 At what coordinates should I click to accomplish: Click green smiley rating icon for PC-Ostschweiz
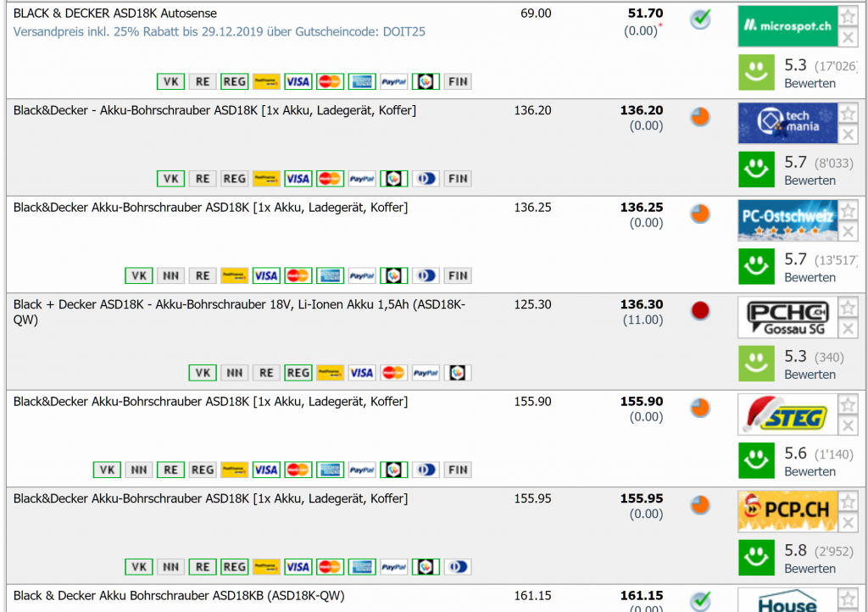click(756, 267)
